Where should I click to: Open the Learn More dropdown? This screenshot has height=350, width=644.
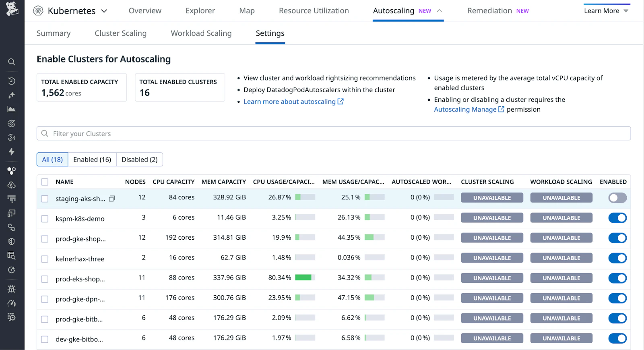[606, 11]
